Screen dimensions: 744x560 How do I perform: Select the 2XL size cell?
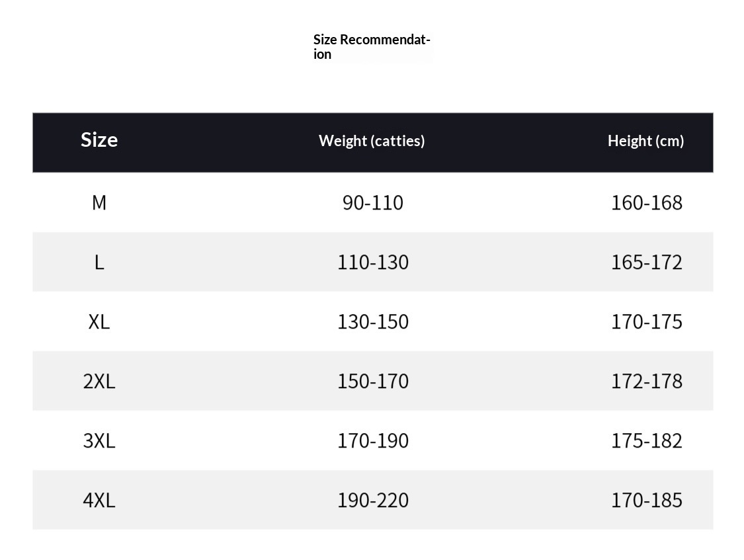[99, 381]
